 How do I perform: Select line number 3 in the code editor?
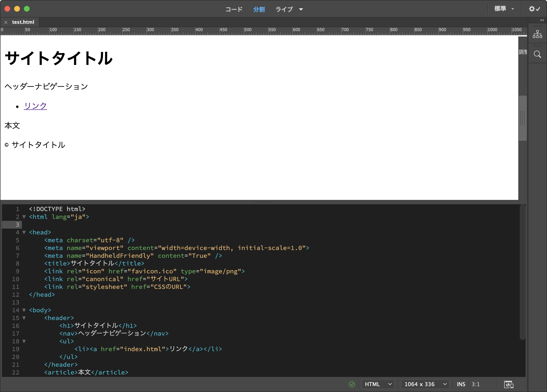17,224
